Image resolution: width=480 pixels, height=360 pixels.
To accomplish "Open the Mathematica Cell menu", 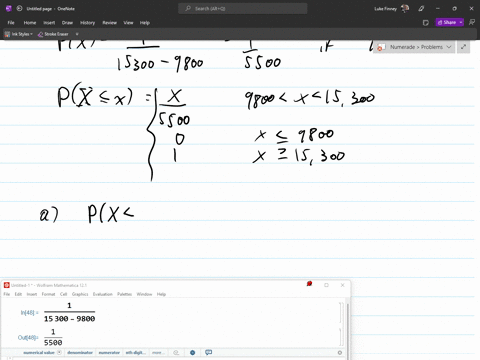I will pyautogui.click(x=64, y=294).
